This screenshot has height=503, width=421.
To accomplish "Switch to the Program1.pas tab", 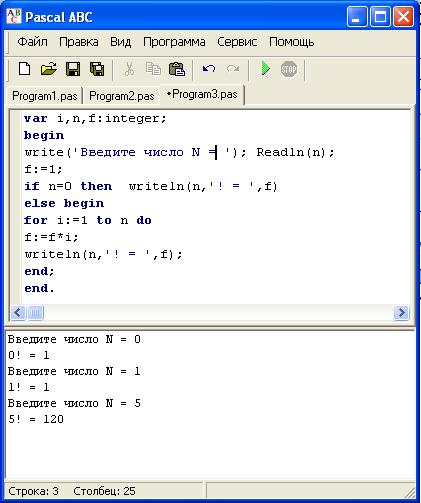I will 45,96.
